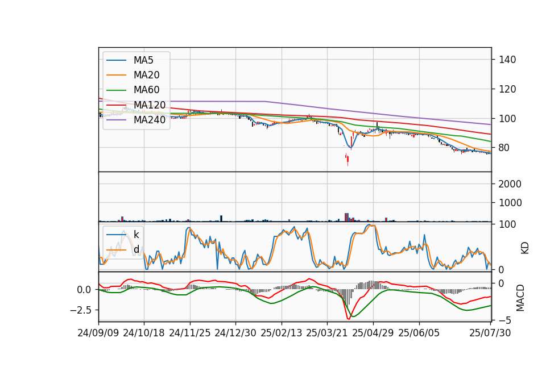The width and height of the screenshot is (546, 392).
Task: Click the 2000 volume axis label
Action: coord(510,184)
